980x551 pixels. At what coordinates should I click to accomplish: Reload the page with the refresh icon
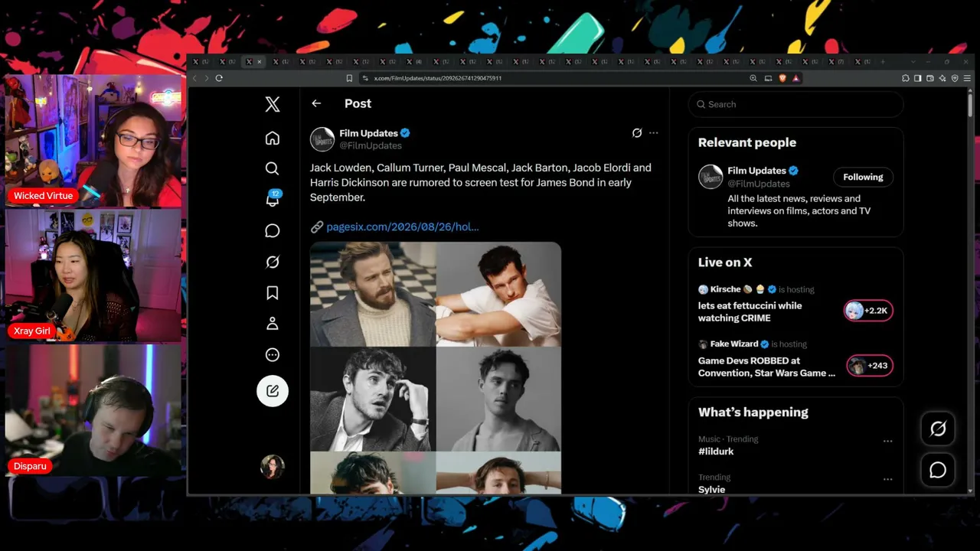219,78
